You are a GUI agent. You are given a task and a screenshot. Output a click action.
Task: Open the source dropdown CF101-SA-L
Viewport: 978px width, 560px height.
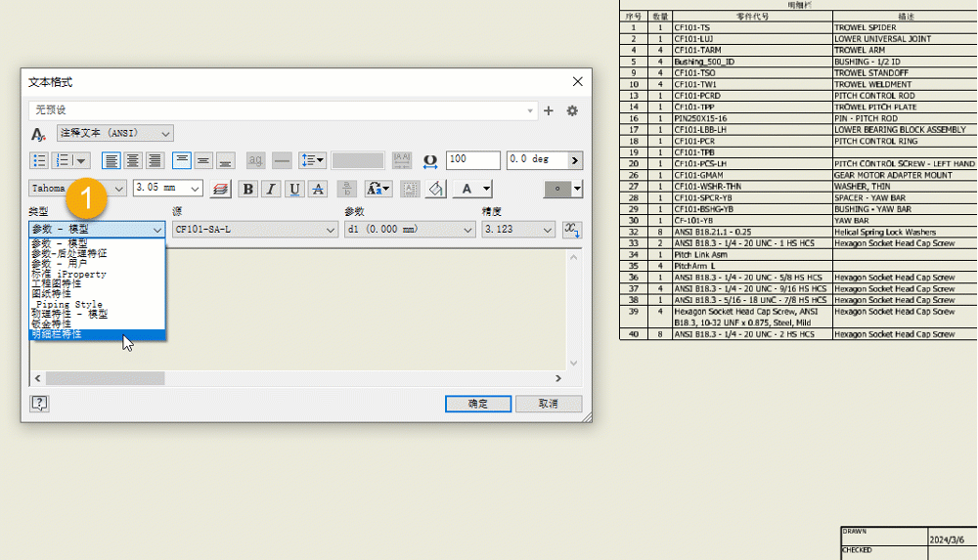[255, 230]
